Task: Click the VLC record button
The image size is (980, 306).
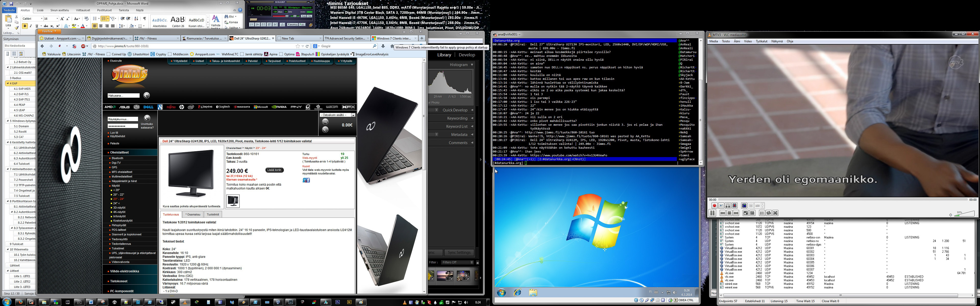Action: click(x=715, y=206)
